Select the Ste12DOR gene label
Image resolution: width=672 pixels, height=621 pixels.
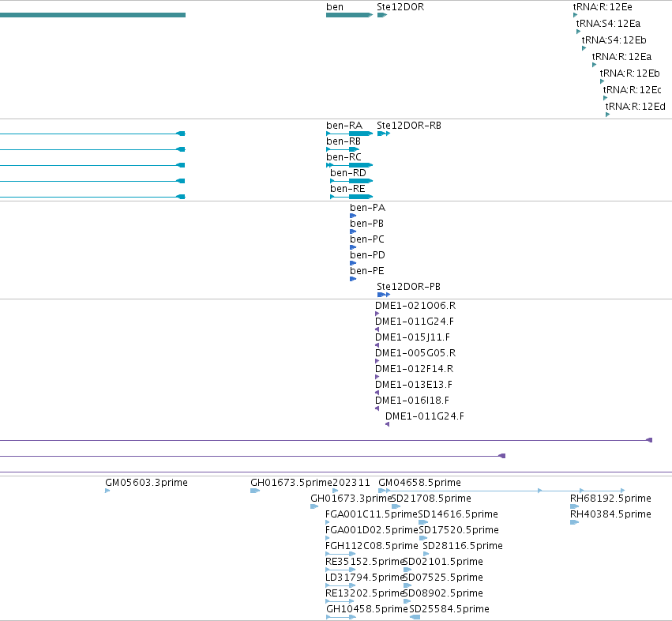click(400, 7)
